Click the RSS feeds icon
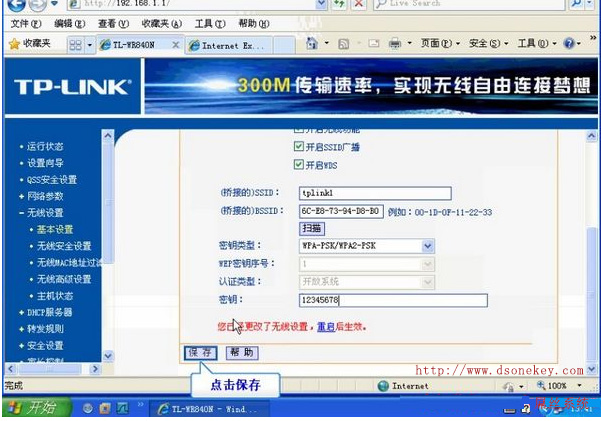This screenshot has height=421, width=601. click(343, 44)
